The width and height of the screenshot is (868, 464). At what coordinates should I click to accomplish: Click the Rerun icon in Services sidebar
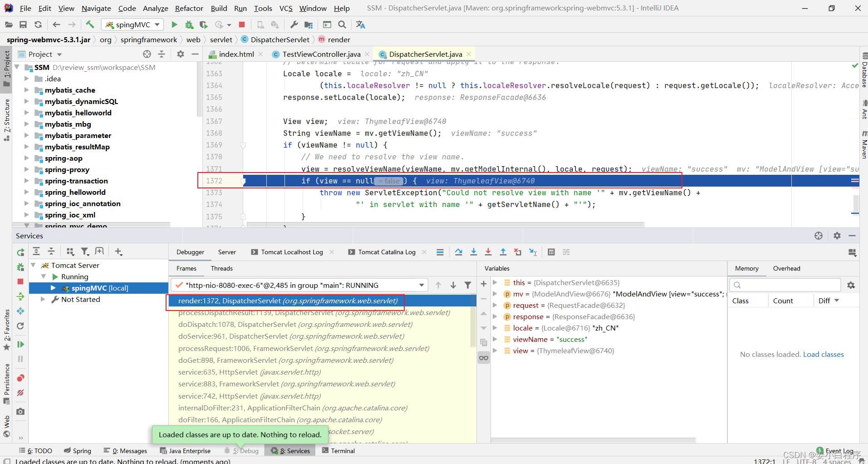point(20,252)
